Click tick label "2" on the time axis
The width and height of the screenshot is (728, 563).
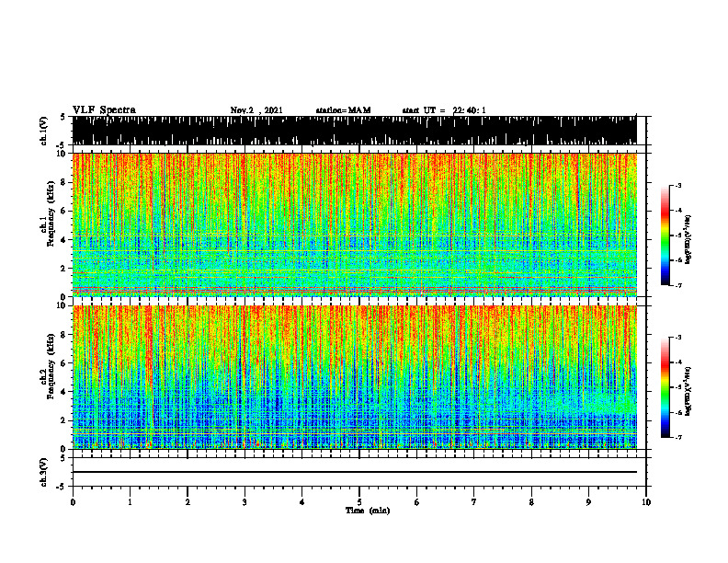click(x=188, y=502)
